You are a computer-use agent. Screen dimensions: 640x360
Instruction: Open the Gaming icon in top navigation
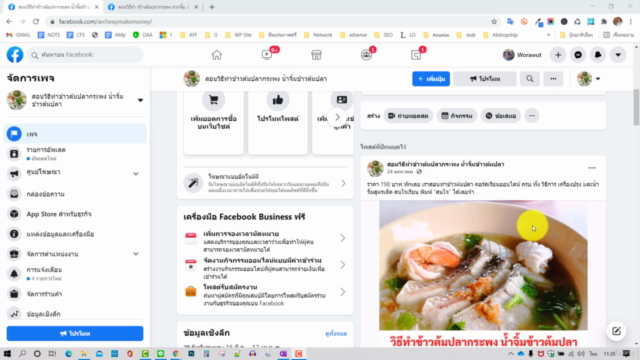pyautogui.click(x=416, y=55)
